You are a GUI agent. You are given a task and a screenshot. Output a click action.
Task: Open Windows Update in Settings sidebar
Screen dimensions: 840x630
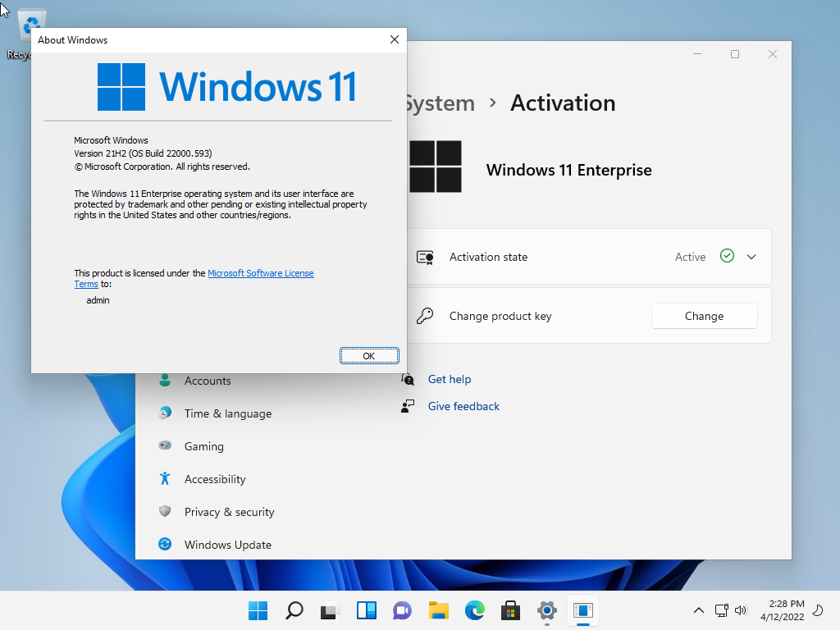[x=228, y=545]
